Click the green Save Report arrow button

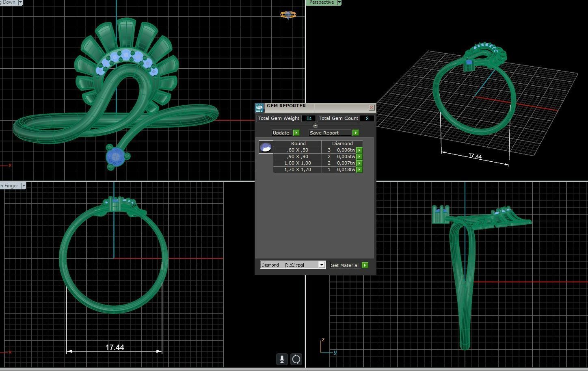(x=355, y=133)
